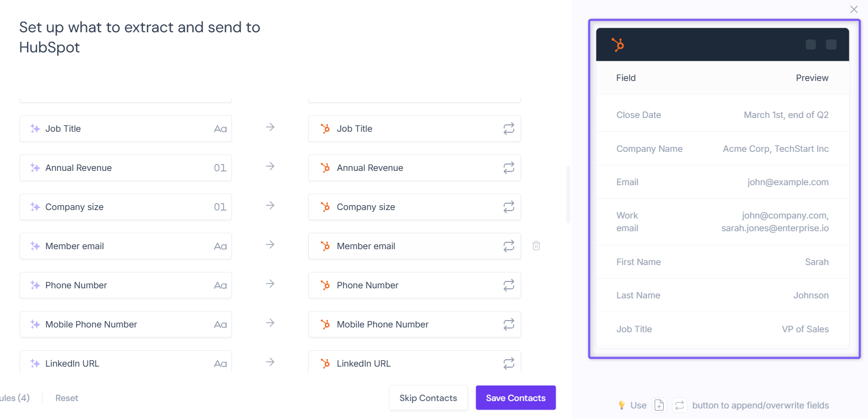Open the HubSpot Mobile Phone Number property selector

tap(415, 324)
